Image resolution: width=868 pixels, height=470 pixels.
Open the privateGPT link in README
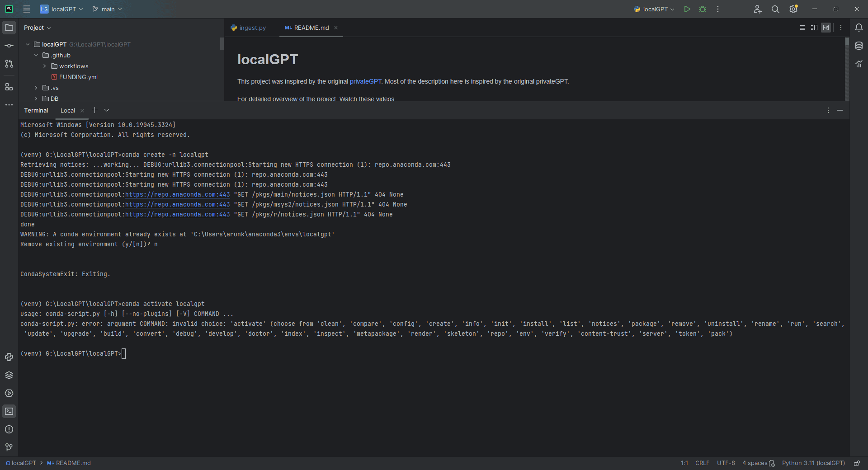pyautogui.click(x=365, y=81)
